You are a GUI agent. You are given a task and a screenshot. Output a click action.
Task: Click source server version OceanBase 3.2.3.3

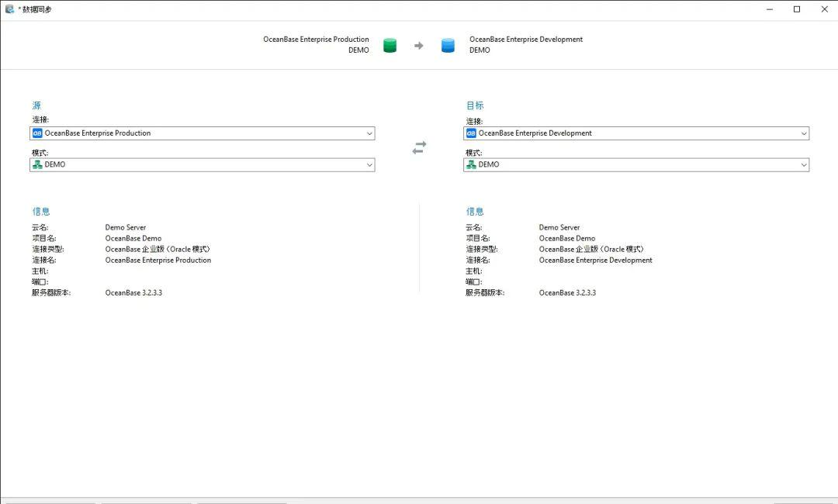(x=133, y=293)
